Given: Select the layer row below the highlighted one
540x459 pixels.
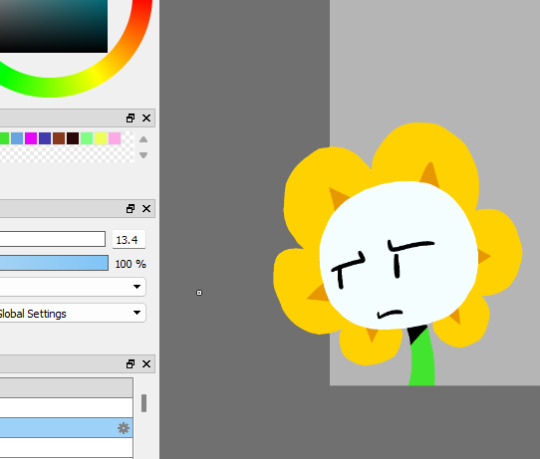Looking at the screenshot, I should 66,448.
